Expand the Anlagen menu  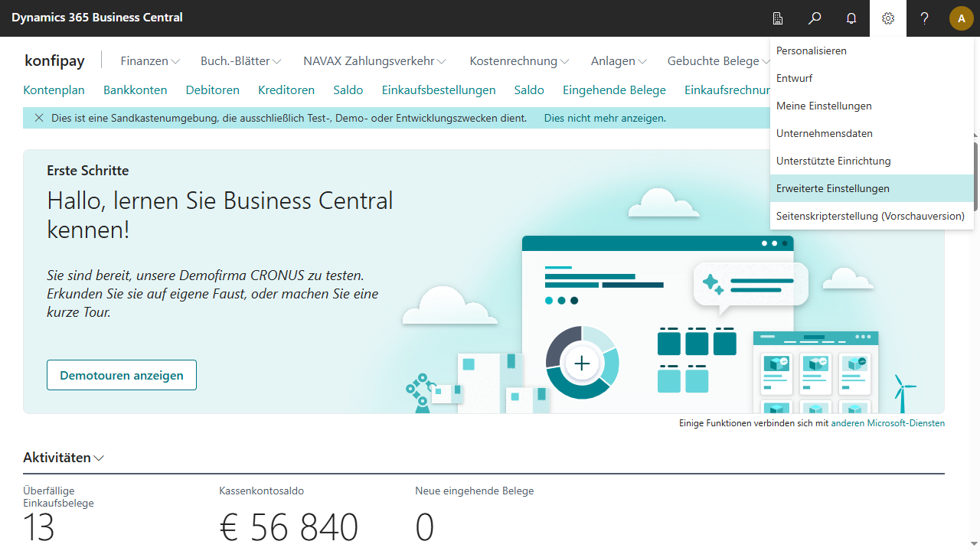click(619, 61)
